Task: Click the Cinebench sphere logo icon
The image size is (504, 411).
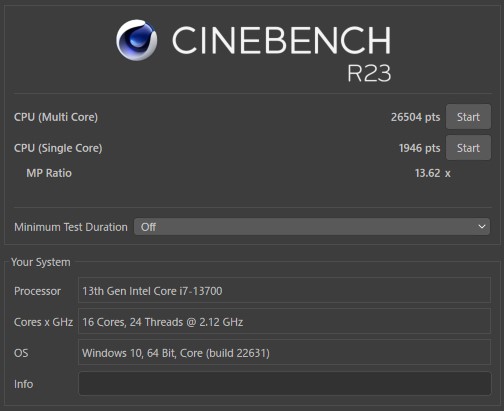Action: (x=137, y=40)
